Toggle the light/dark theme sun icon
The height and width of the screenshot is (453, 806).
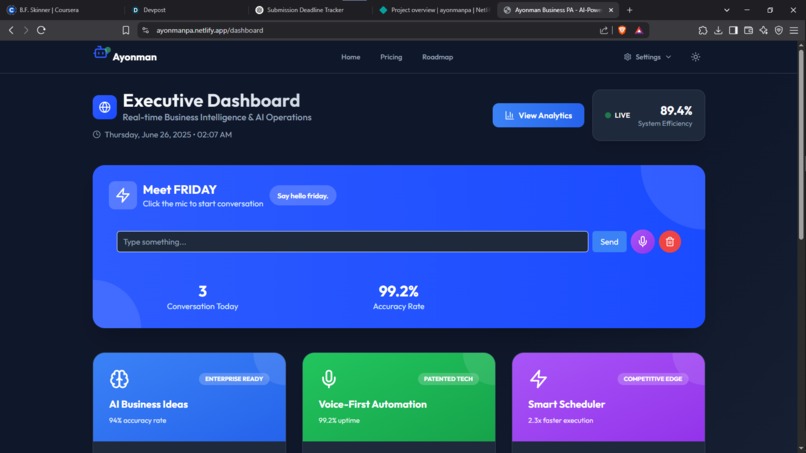coord(695,57)
